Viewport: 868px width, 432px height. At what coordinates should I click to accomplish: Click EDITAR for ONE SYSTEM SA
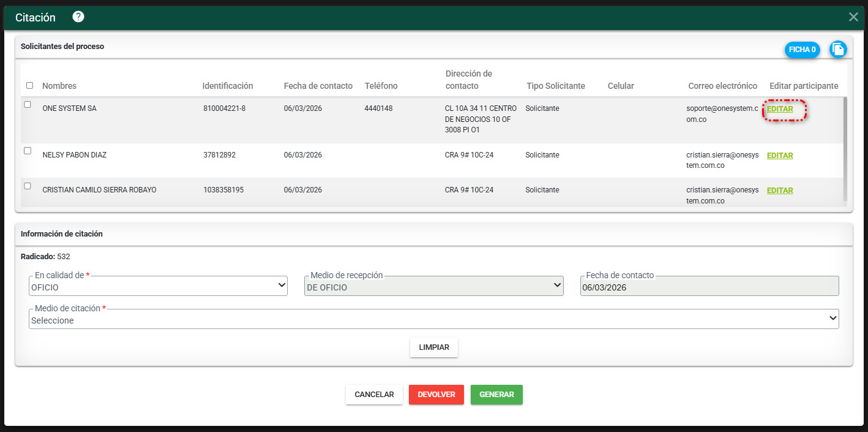click(780, 109)
